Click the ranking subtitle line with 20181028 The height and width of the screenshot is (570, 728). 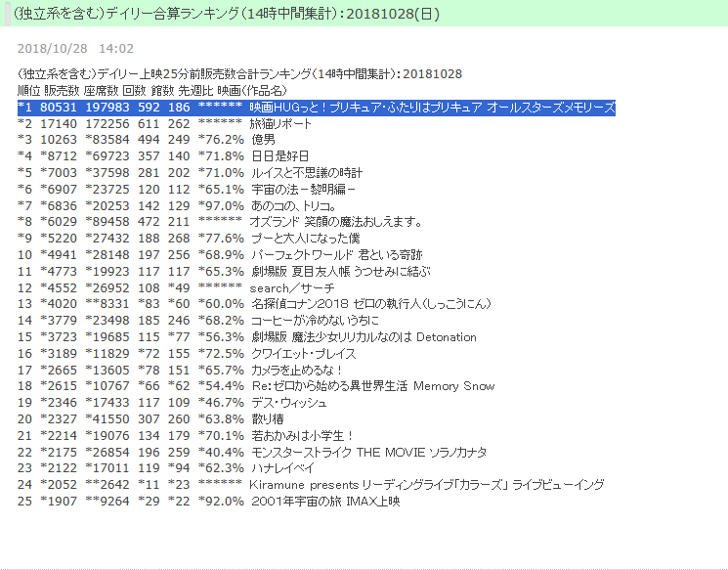click(239, 74)
